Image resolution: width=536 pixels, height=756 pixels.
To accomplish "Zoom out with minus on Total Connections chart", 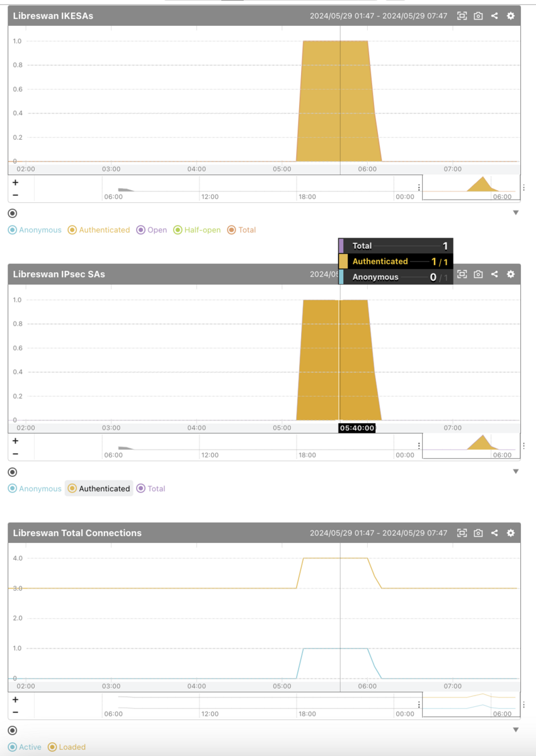I will pos(16,713).
